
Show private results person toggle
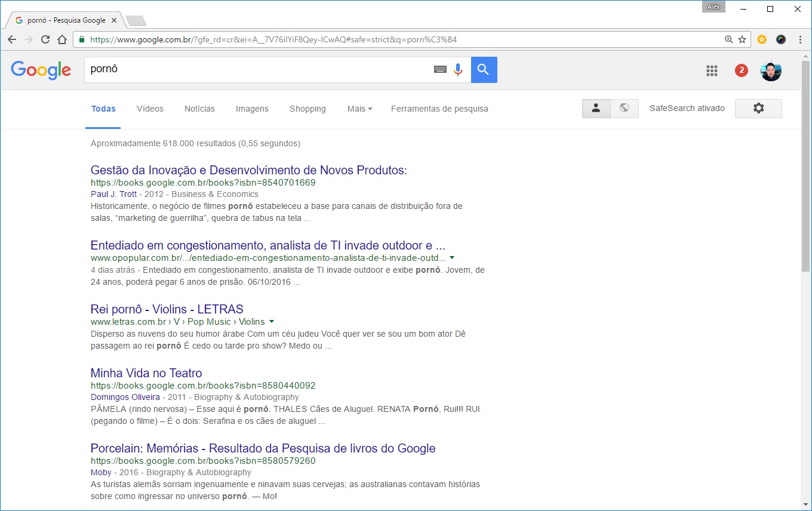click(x=596, y=108)
